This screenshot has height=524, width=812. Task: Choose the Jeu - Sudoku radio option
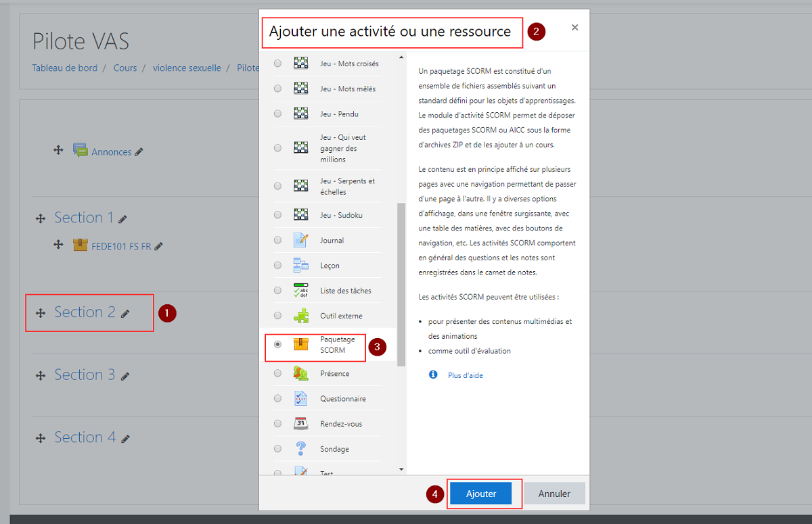[x=277, y=215]
